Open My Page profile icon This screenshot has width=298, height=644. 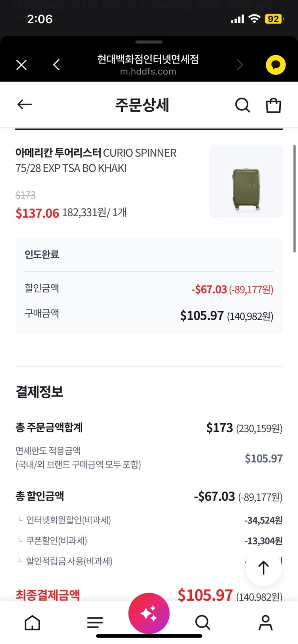click(x=266, y=622)
